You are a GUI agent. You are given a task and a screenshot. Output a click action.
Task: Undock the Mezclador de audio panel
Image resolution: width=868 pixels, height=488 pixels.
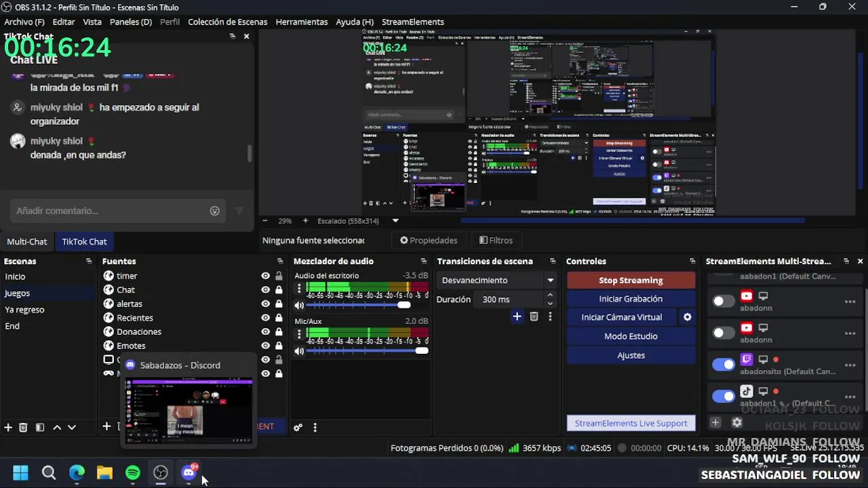(x=424, y=261)
